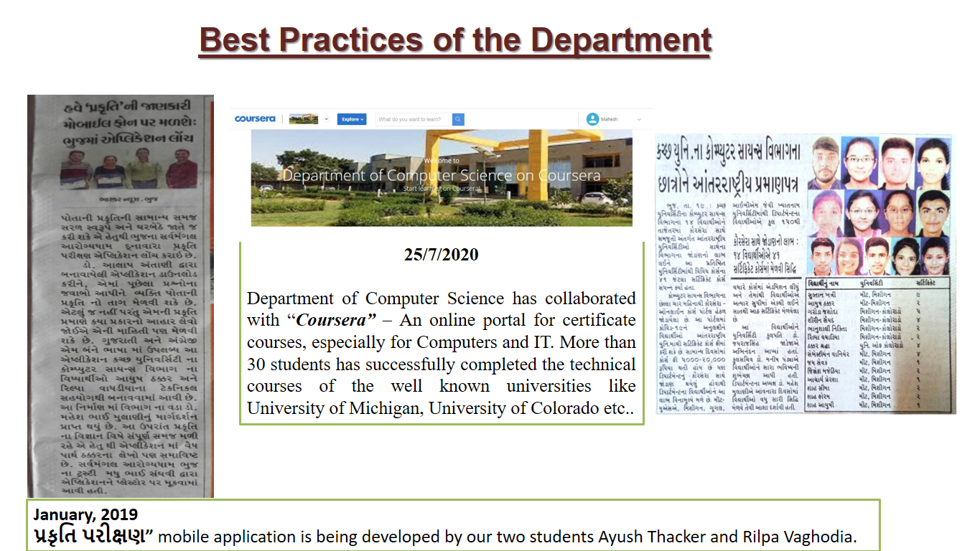Click the Mahesh profile avatar icon
Image resolution: width=980 pixels, height=551 pixels.
(592, 119)
